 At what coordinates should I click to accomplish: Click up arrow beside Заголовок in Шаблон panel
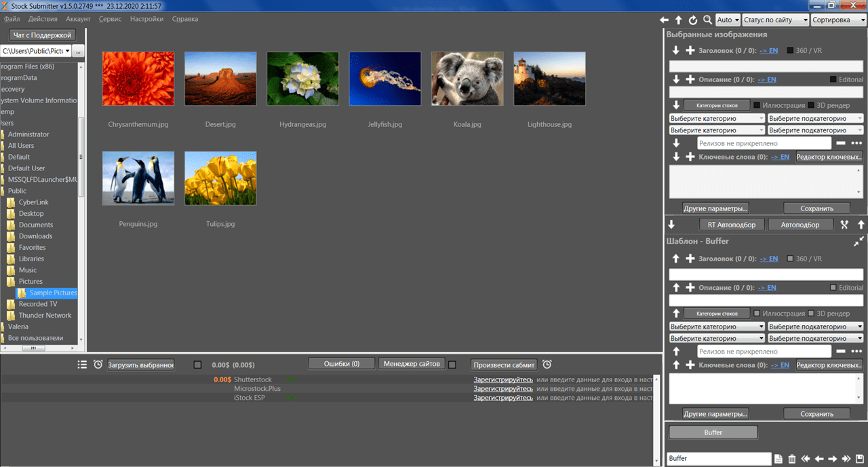tap(676, 259)
